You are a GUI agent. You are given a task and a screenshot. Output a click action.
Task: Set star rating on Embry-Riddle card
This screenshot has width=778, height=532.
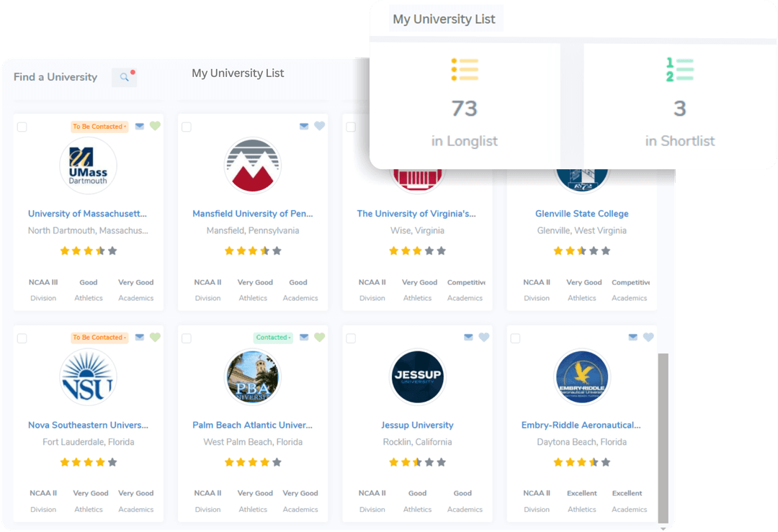581,462
